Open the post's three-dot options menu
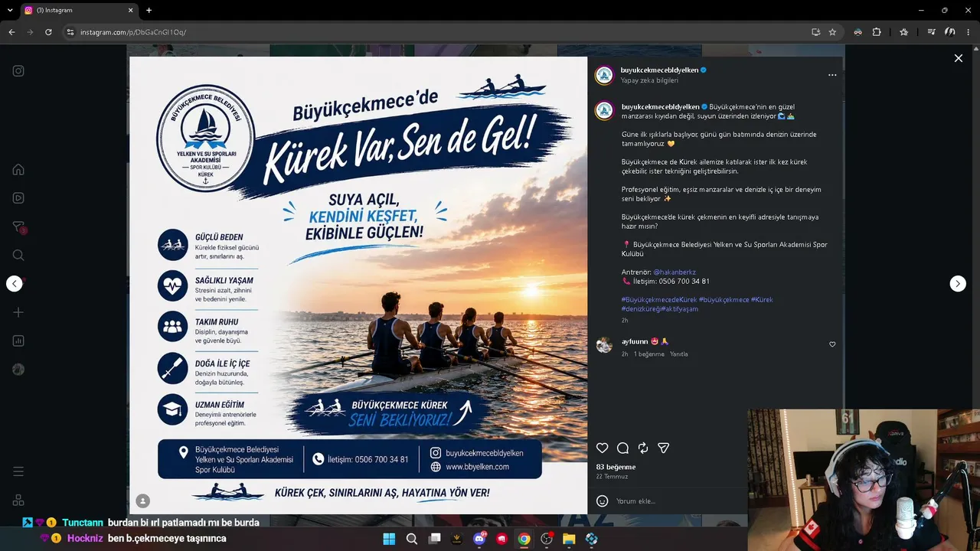 [832, 75]
